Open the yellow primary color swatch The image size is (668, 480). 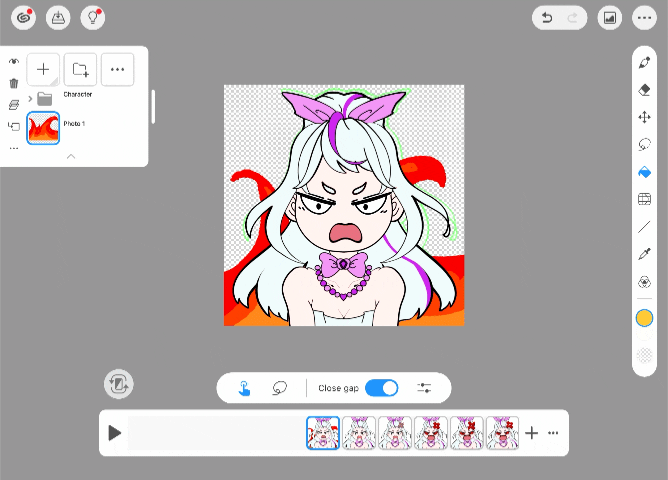pos(644,318)
